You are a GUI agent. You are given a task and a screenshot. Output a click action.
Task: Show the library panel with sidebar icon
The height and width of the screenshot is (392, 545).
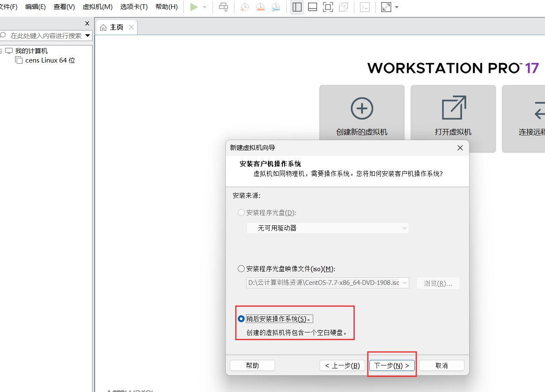(297, 7)
